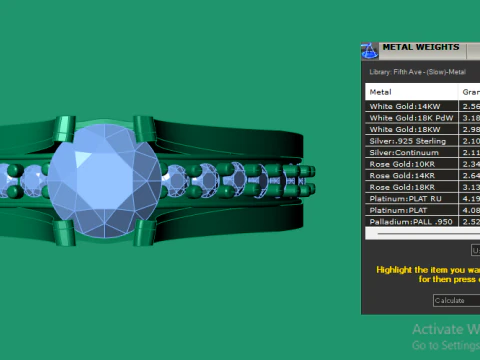Viewport: 480px width, 360px height.
Task: Click the horizontal scrollbar under metal list
Action: click(423, 233)
